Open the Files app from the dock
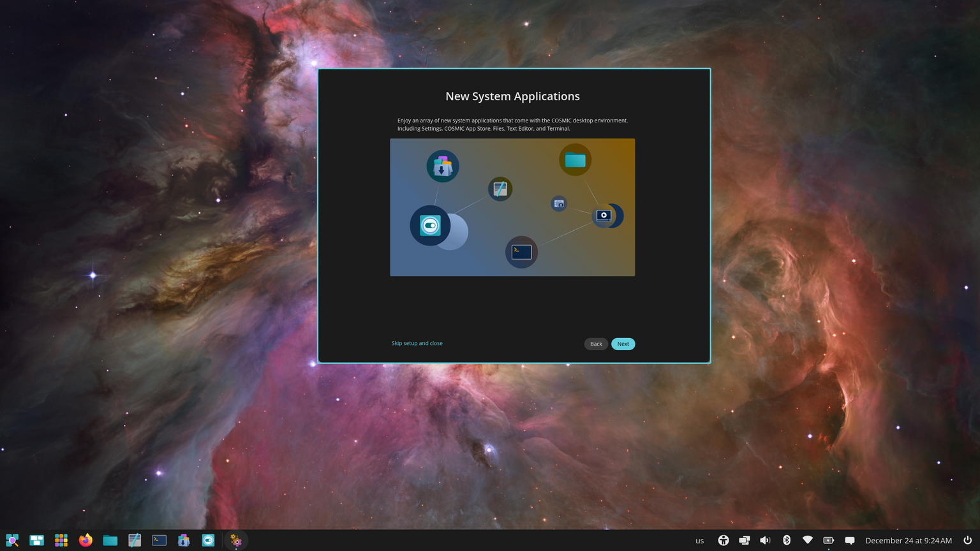980x551 pixels. (109, 540)
